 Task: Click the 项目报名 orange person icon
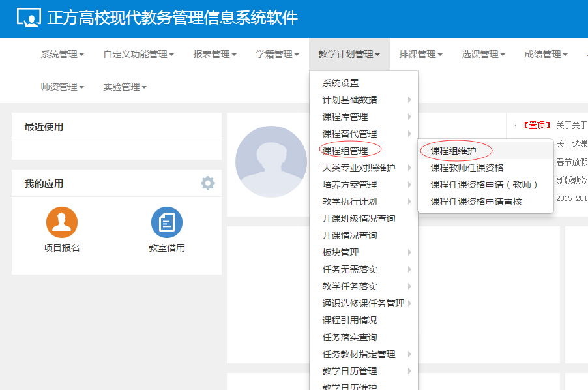(62, 222)
